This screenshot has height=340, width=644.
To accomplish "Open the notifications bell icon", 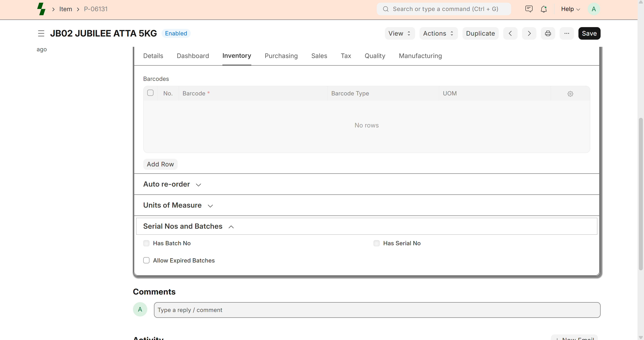I will click(544, 9).
